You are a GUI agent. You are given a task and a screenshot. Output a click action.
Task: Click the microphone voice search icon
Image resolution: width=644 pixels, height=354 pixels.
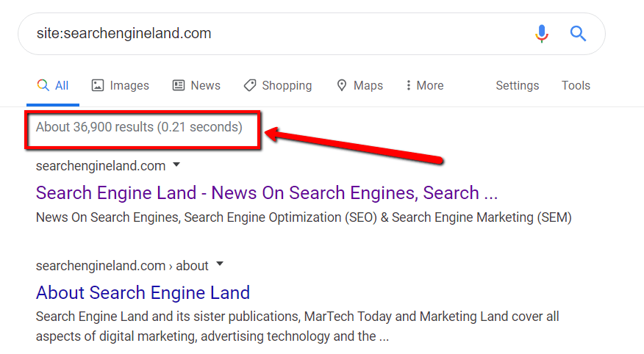point(542,34)
